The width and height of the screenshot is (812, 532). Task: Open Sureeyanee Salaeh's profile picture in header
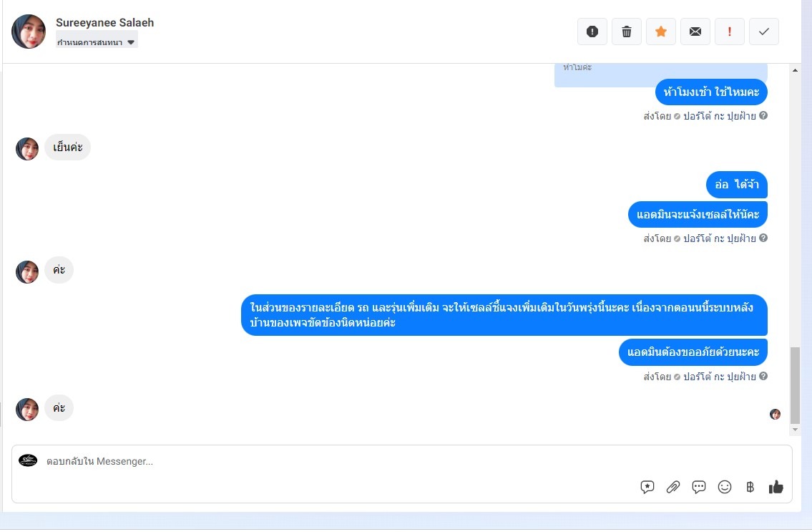[x=29, y=32]
